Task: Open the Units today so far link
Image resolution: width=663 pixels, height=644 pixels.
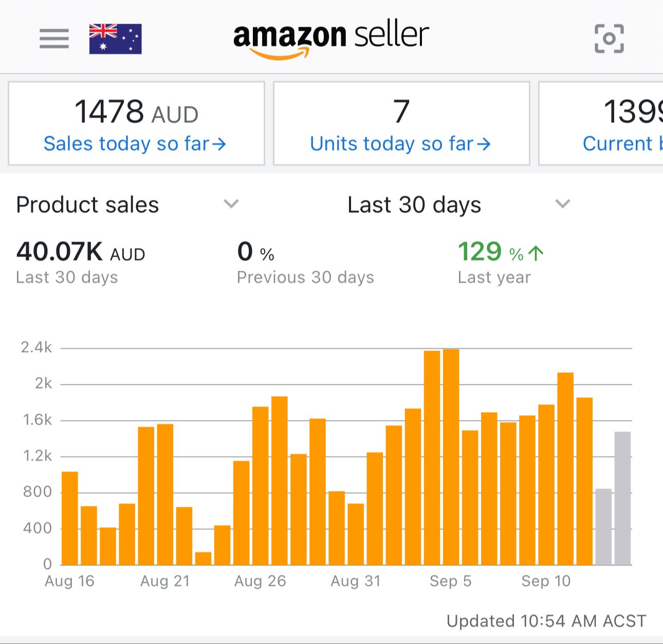Action: coord(400,144)
